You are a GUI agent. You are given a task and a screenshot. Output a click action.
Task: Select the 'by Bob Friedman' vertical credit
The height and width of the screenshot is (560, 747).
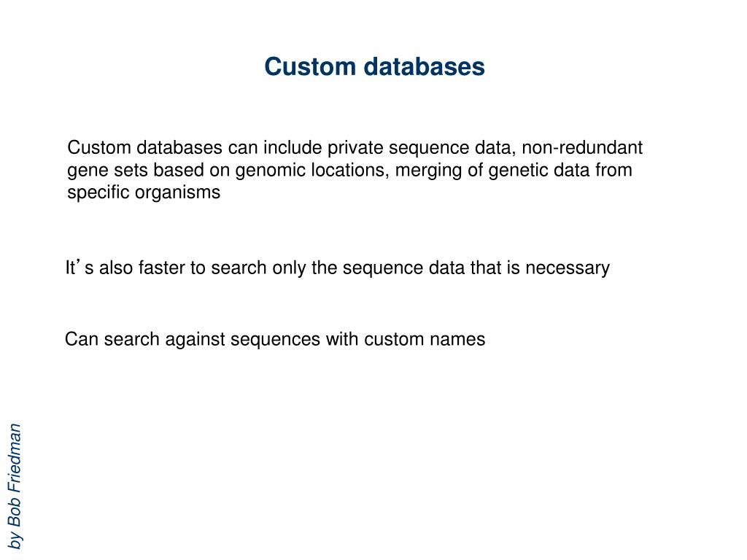[x=15, y=486]
